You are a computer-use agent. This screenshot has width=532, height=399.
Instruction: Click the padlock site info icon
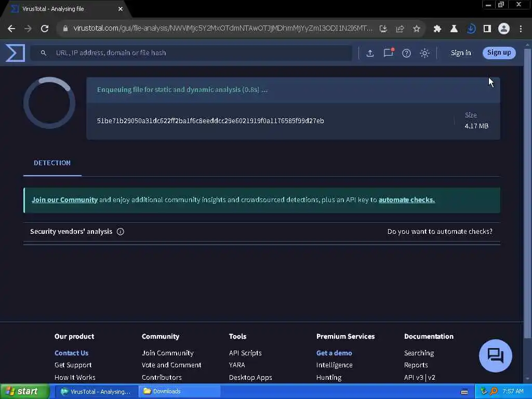pyautogui.click(x=65, y=29)
